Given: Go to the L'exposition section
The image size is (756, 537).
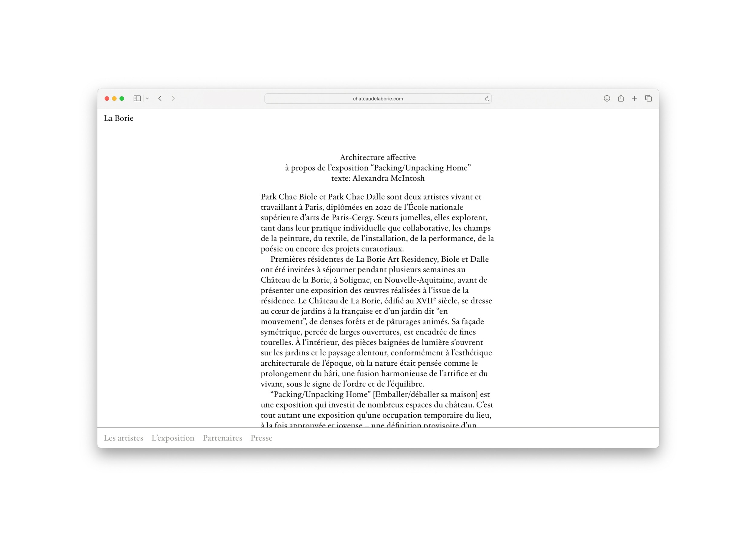Looking at the screenshot, I should click(173, 438).
